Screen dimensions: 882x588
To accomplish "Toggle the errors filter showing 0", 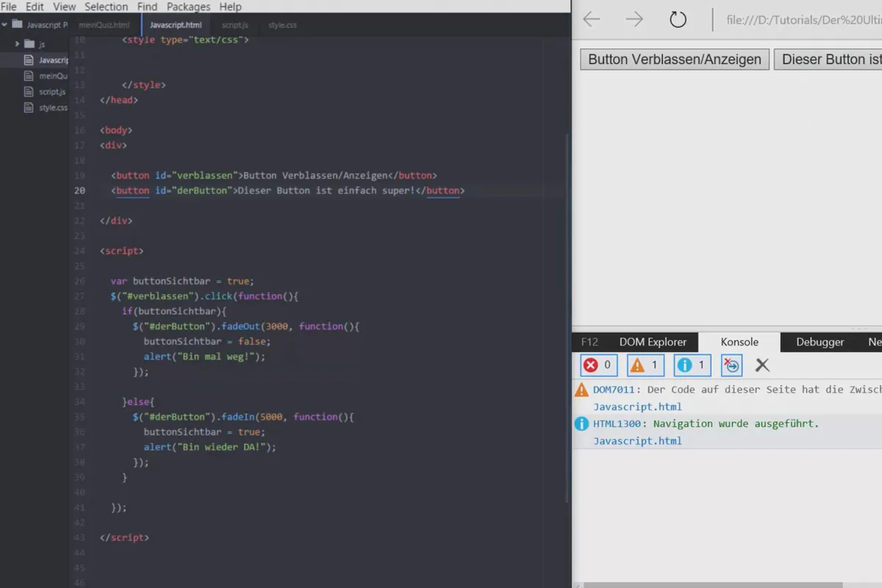I will [x=598, y=365].
